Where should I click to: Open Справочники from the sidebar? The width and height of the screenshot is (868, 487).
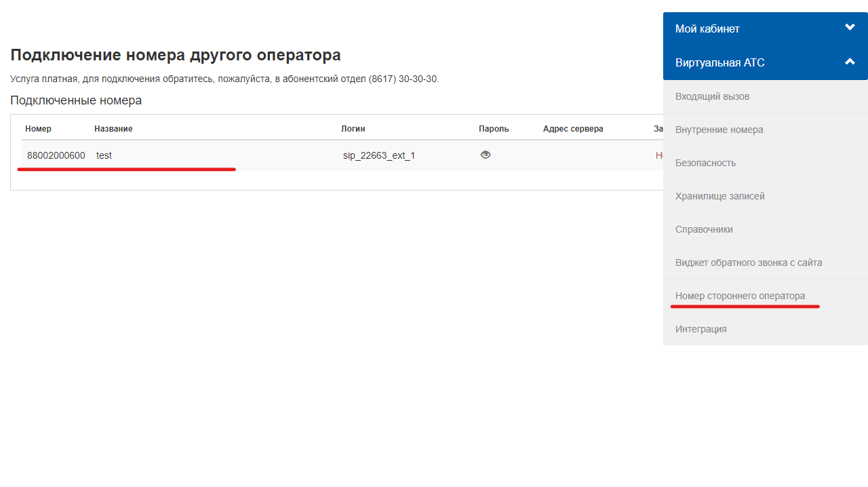[704, 229]
